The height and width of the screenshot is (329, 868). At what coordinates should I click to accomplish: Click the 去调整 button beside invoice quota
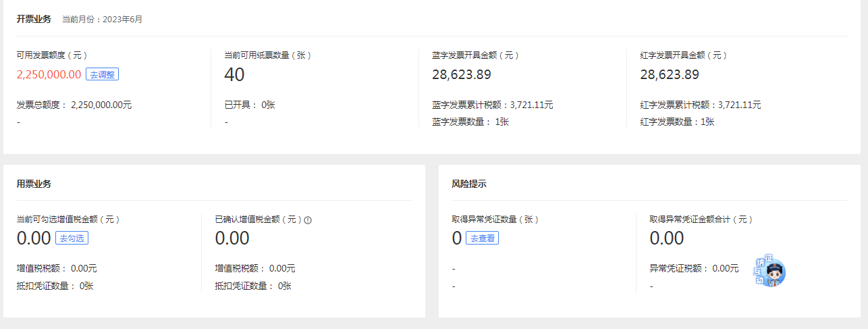click(x=102, y=74)
